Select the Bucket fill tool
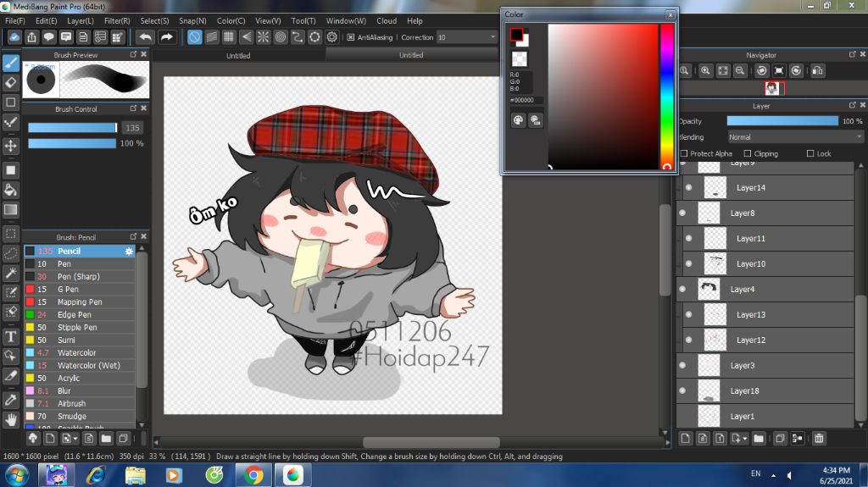The width and height of the screenshot is (868, 487). coord(10,190)
